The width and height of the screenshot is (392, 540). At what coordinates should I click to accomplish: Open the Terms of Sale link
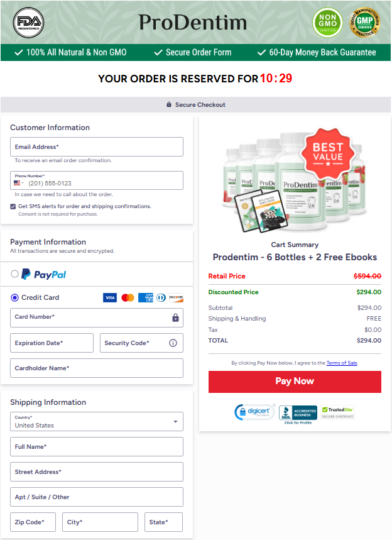[342, 363]
